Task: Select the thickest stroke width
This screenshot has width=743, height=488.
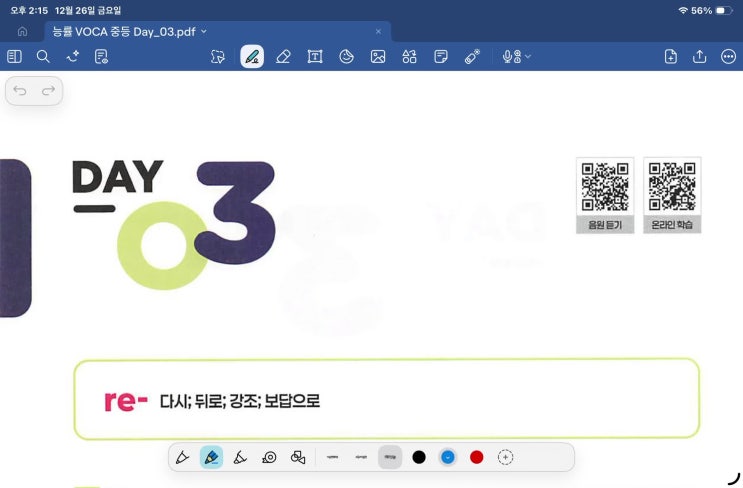Action: tap(390, 457)
